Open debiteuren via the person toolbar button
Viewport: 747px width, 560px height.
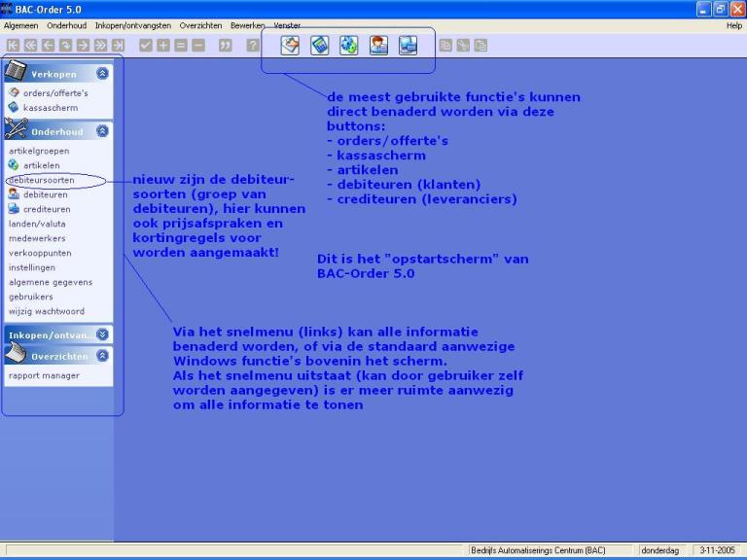click(378, 46)
